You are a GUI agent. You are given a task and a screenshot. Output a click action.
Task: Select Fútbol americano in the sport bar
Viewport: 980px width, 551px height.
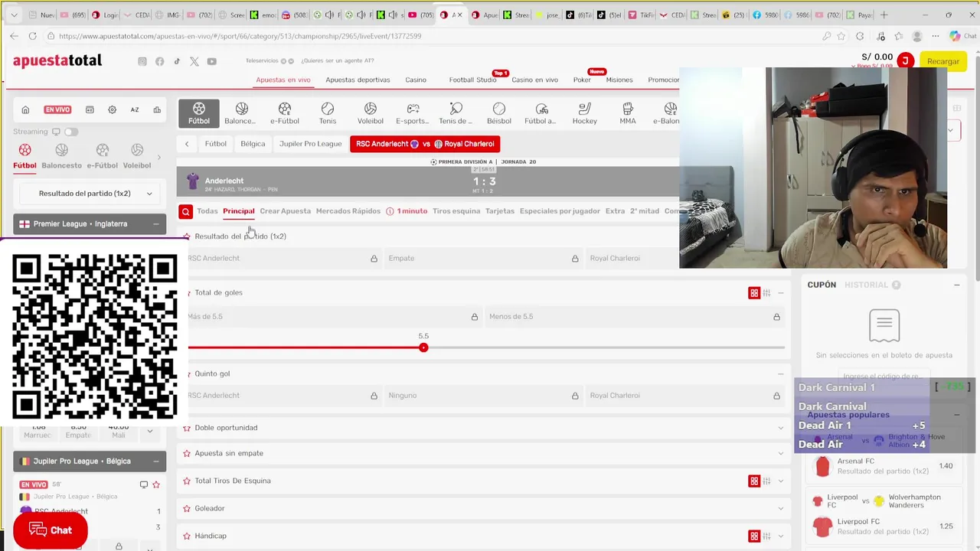[541, 113]
